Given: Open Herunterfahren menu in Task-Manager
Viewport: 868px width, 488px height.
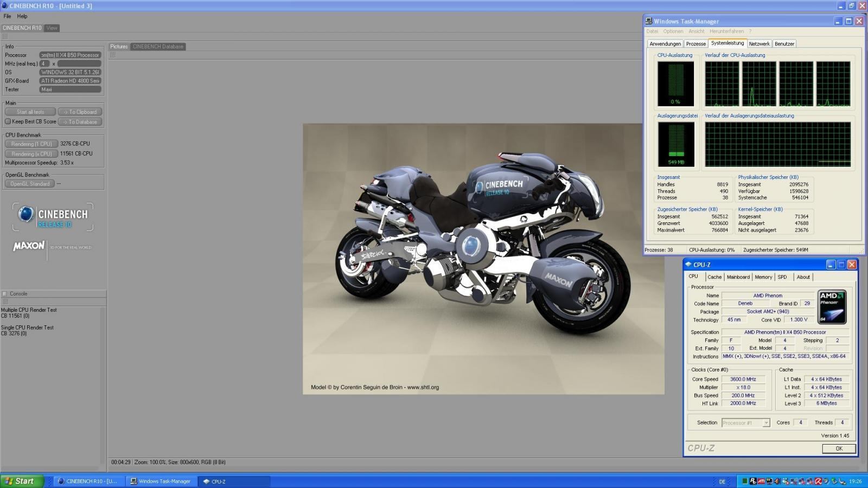Looking at the screenshot, I should 726,31.
